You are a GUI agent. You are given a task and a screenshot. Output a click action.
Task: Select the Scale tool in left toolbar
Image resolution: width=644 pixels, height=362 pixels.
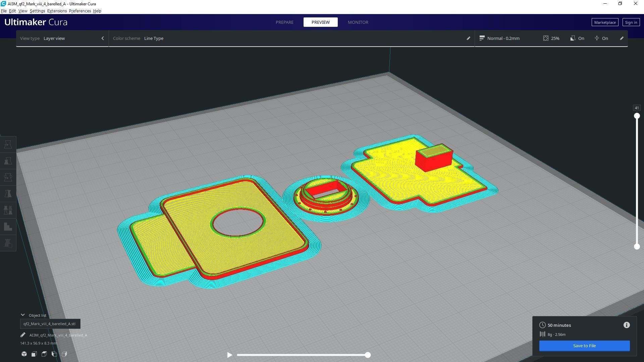(x=8, y=161)
